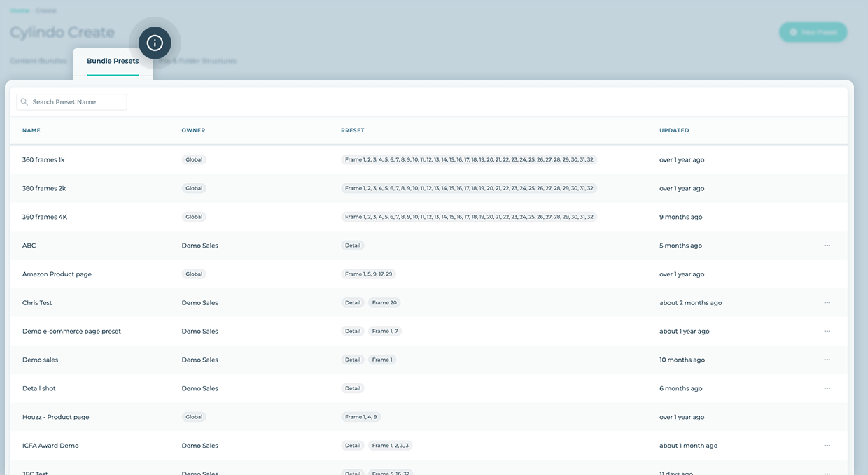Image resolution: width=868 pixels, height=475 pixels.
Task: Sort presets by the Name column header
Action: [x=31, y=131]
